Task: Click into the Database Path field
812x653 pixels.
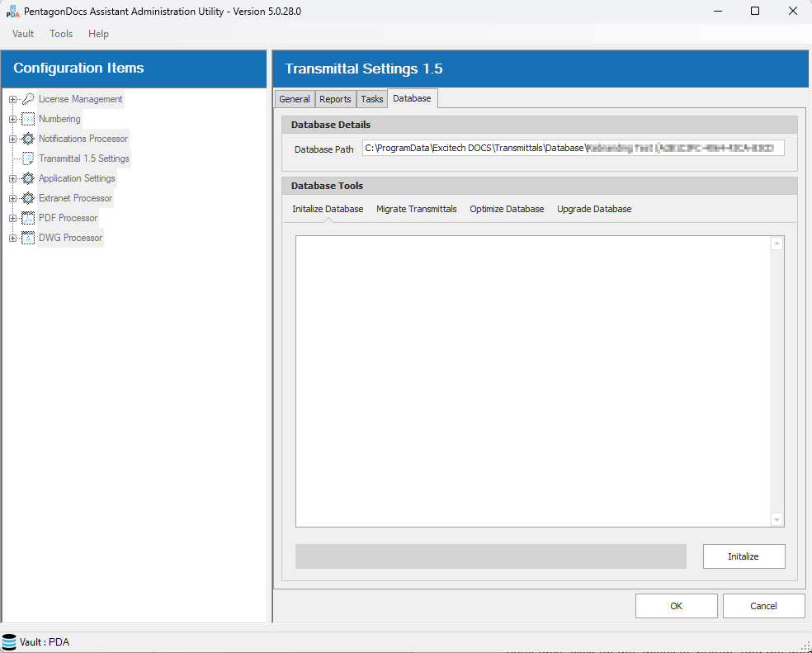Action: [x=573, y=149]
